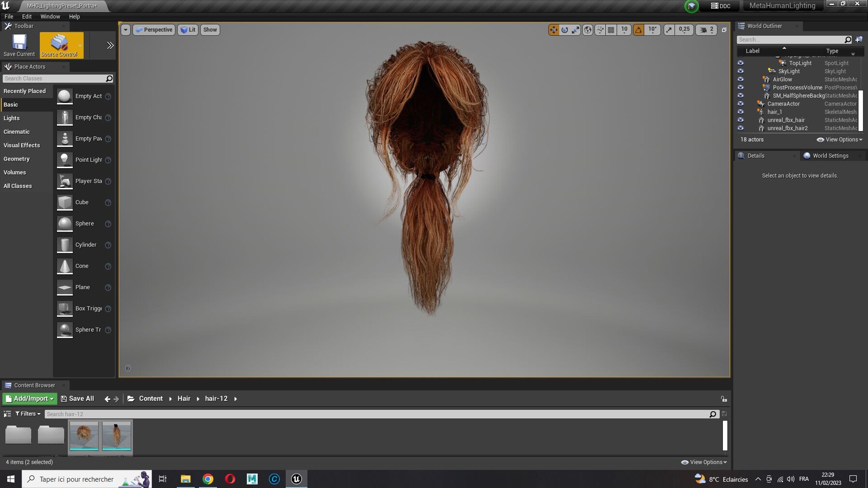Select the ponytail hair asset thumbnail
This screenshot has height=488, width=868.
117,436
